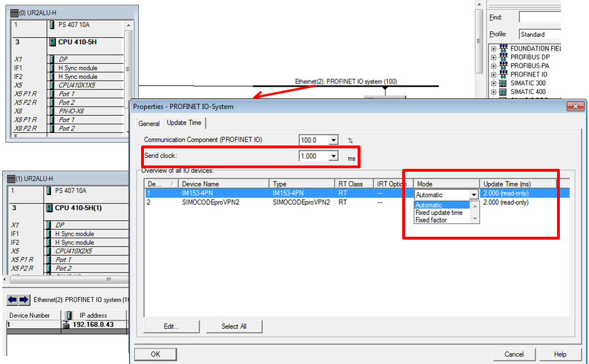
Task: Choose Automatic in the Mode list
Action: [442, 205]
